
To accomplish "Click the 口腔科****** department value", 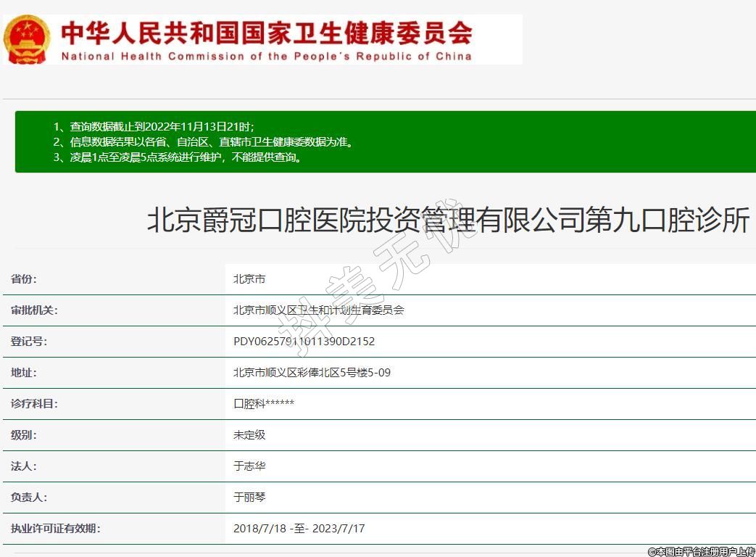I will coord(264,404).
